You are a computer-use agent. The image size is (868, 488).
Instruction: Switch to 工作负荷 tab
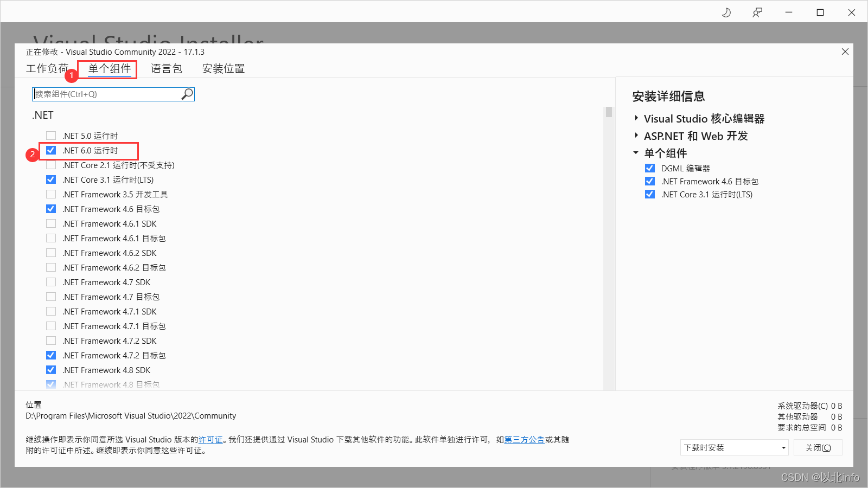click(47, 69)
